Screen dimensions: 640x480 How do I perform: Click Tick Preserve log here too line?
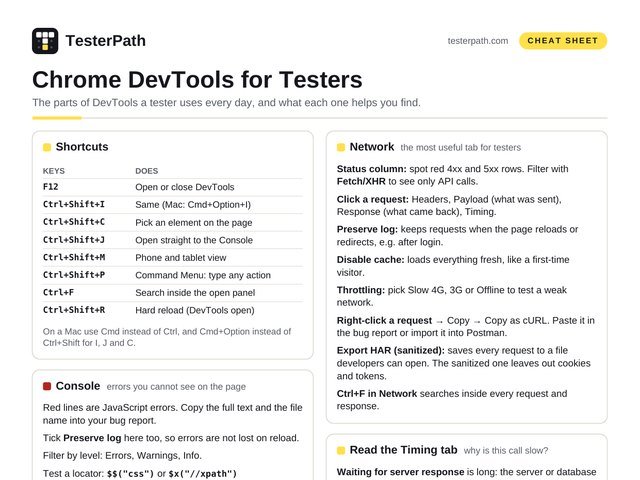click(171, 438)
